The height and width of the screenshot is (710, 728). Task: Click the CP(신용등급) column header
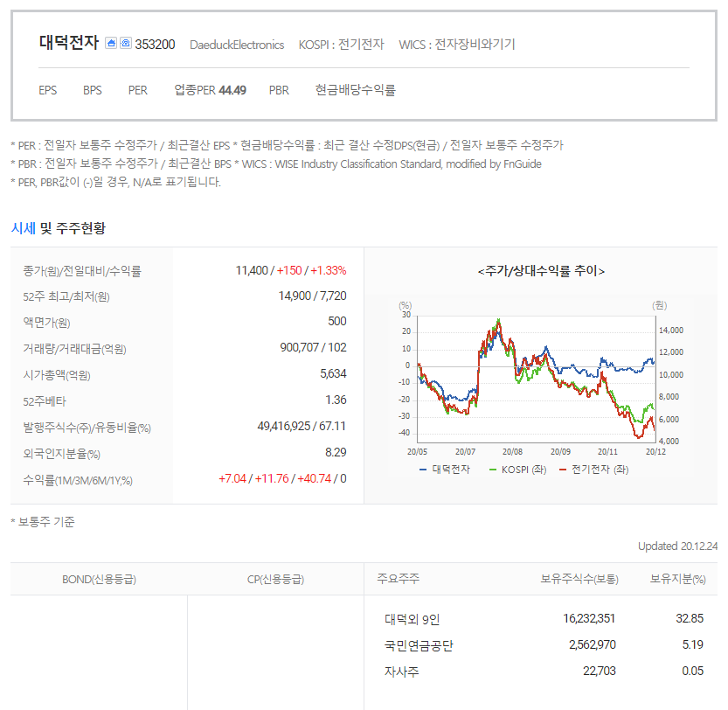tap(275, 580)
